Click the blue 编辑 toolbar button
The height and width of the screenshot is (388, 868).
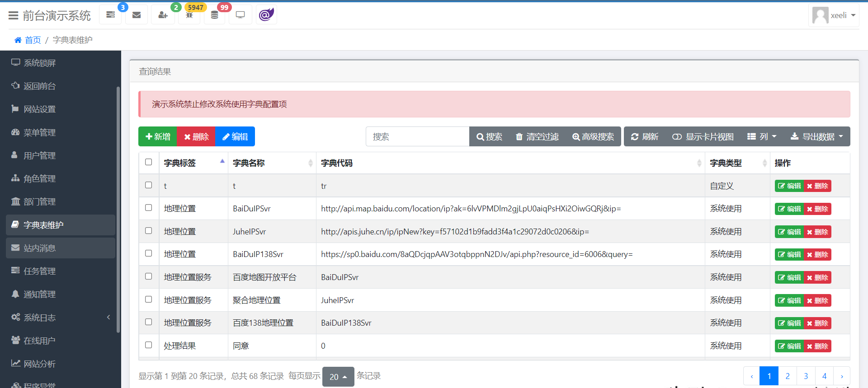[235, 136]
